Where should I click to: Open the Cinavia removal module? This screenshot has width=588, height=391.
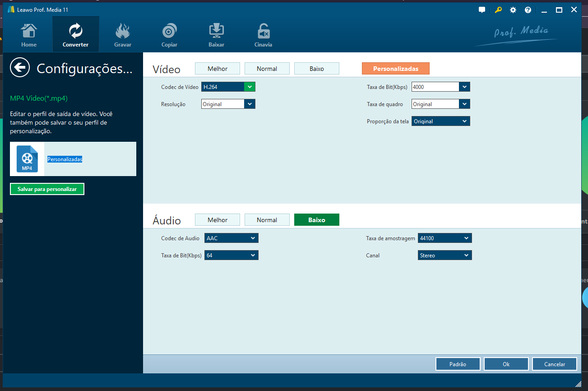pyautogui.click(x=264, y=35)
